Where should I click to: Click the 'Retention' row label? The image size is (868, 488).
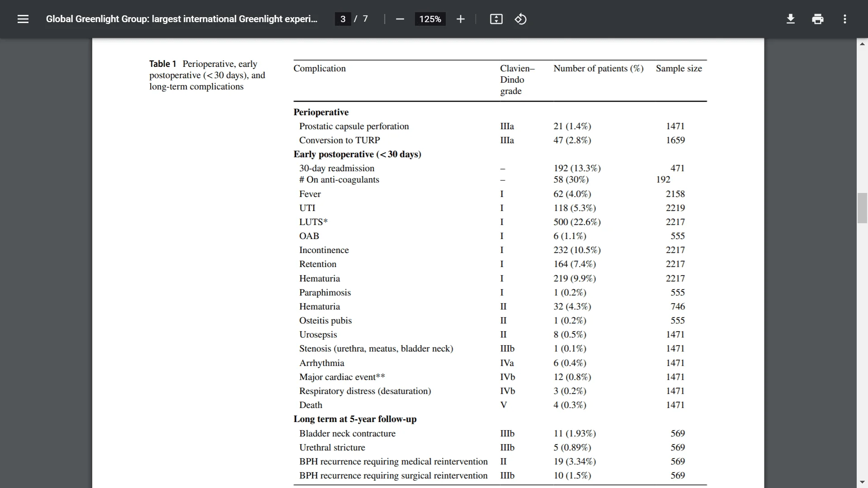(x=318, y=264)
